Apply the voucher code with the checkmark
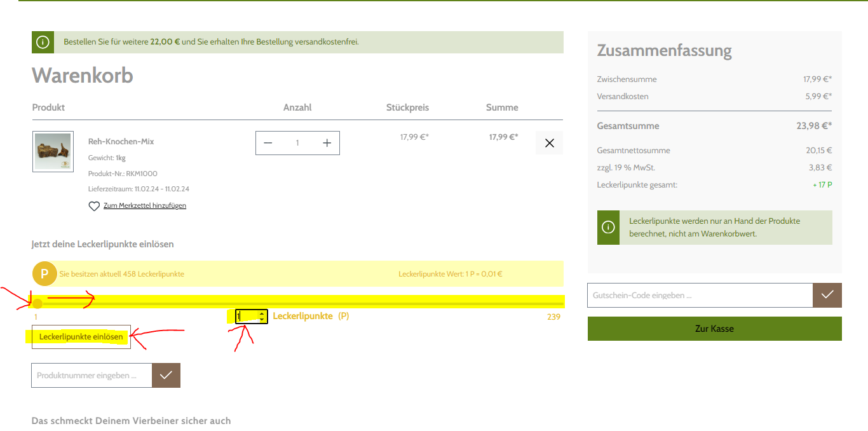The image size is (868, 431). click(x=827, y=296)
